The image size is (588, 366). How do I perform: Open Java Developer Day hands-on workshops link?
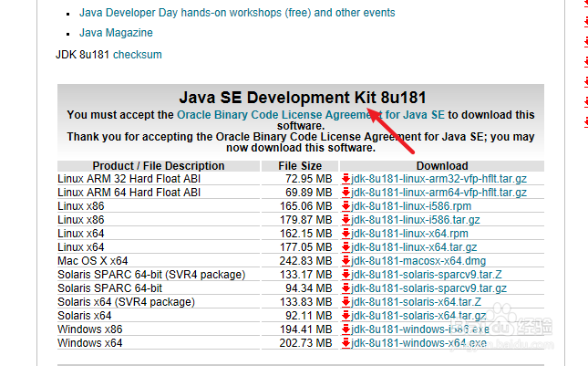click(x=237, y=13)
